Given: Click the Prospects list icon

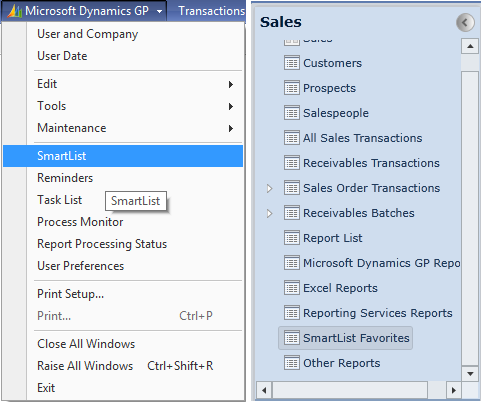Looking at the screenshot, I should coord(292,88).
